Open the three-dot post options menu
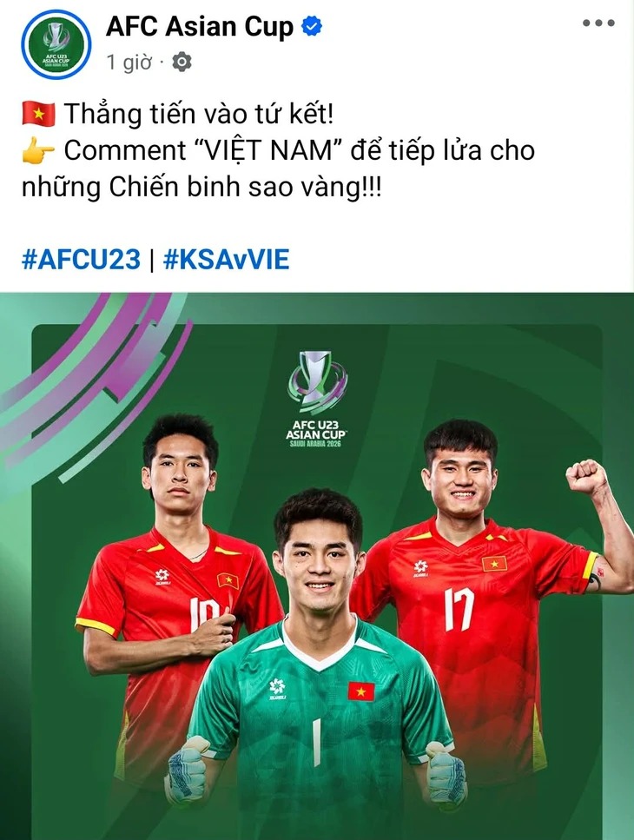Image resolution: width=634 pixels, height=840 pixels. coord(598,23)
